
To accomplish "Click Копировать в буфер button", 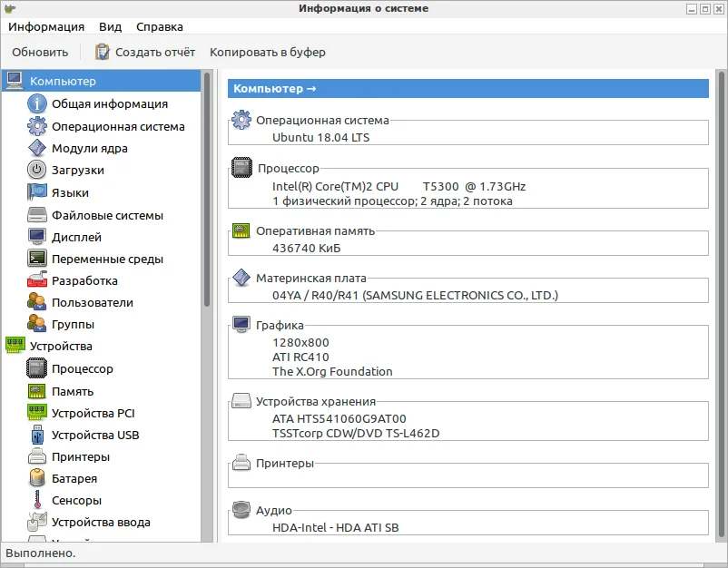I will 268,52.
